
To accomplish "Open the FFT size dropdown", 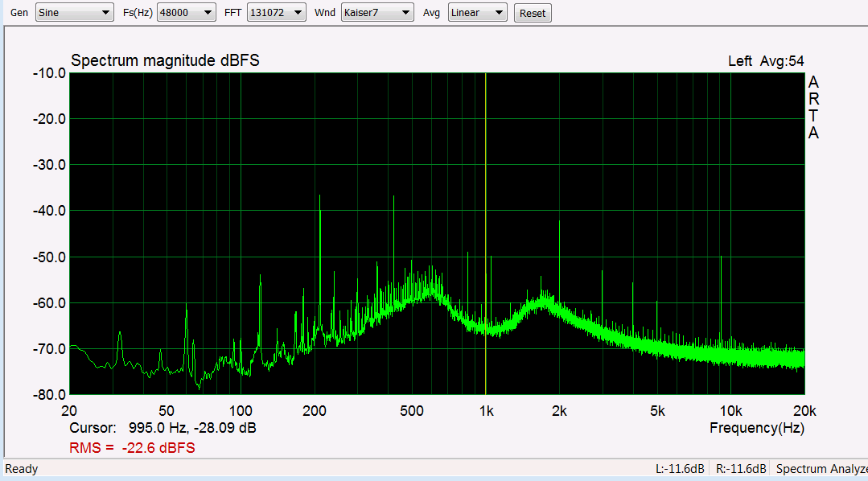I will click(276, 13).
